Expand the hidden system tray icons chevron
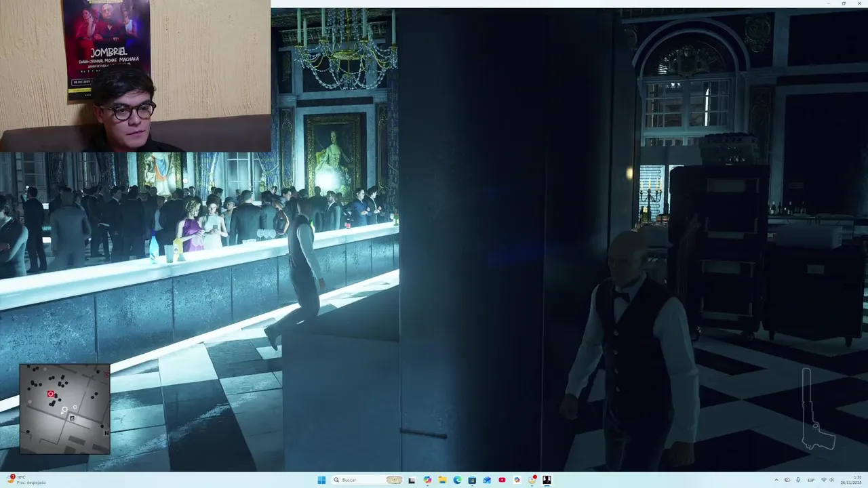Viewport: 868px width, 488px height. [776, 480]
